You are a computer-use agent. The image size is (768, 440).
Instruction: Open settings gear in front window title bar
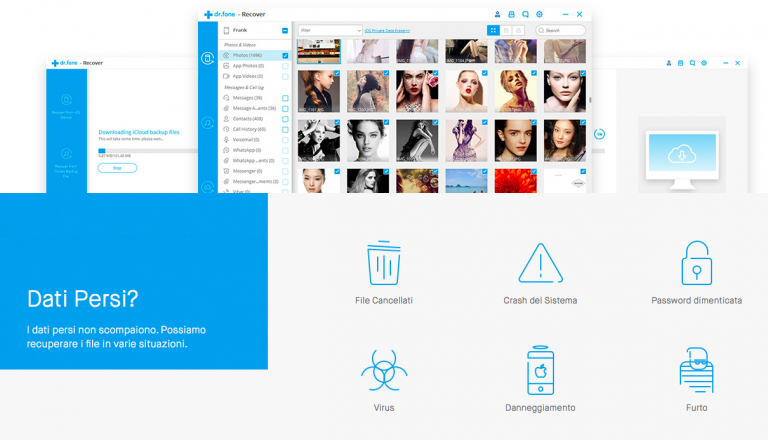(x=539, y=15)
